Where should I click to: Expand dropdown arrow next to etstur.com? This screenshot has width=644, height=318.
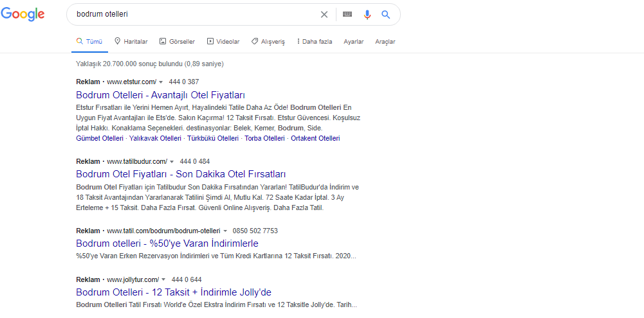[161, 82]
